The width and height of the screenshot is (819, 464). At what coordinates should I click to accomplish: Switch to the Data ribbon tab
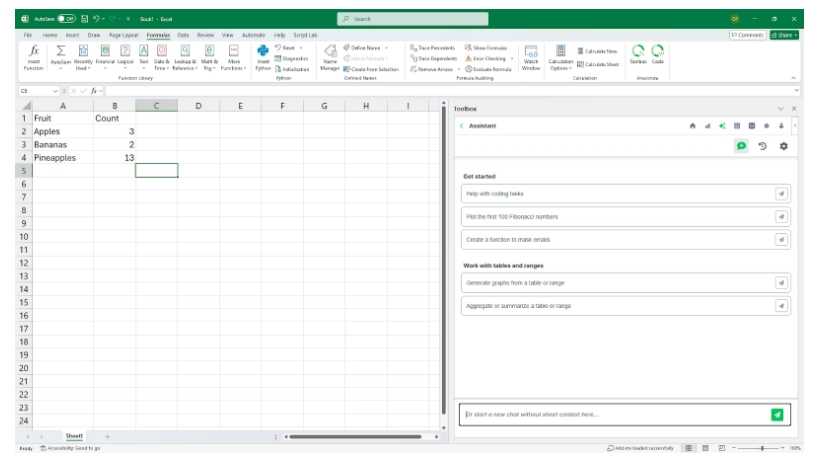click(183, 35)
